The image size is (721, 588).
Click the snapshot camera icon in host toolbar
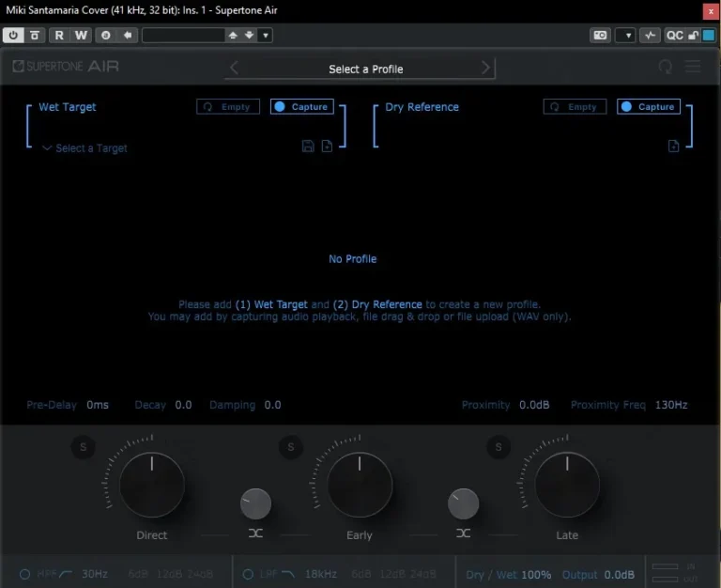[x=600, y=36]
